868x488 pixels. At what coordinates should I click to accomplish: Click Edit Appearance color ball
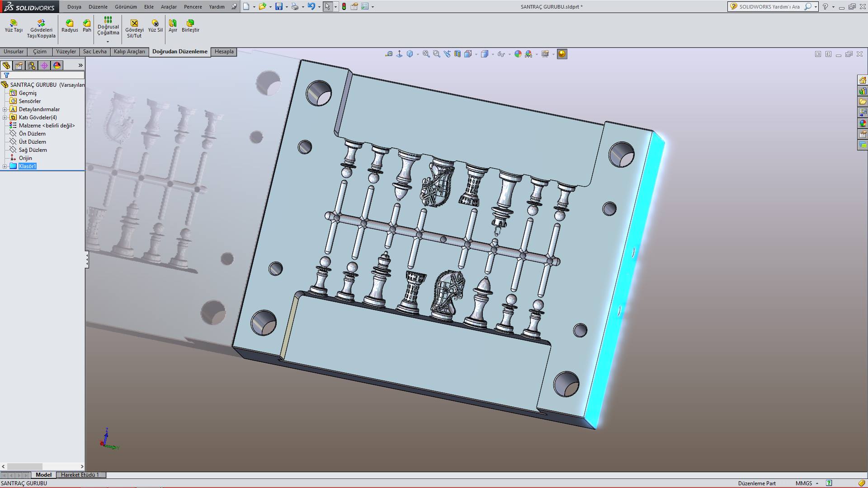pyautogui.click(x=518, y=54)
